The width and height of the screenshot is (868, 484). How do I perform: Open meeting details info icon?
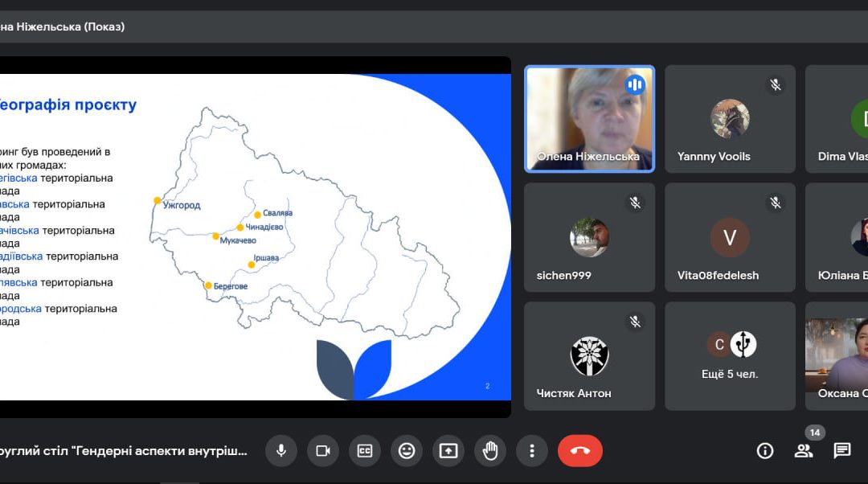(x=765, y=451)
